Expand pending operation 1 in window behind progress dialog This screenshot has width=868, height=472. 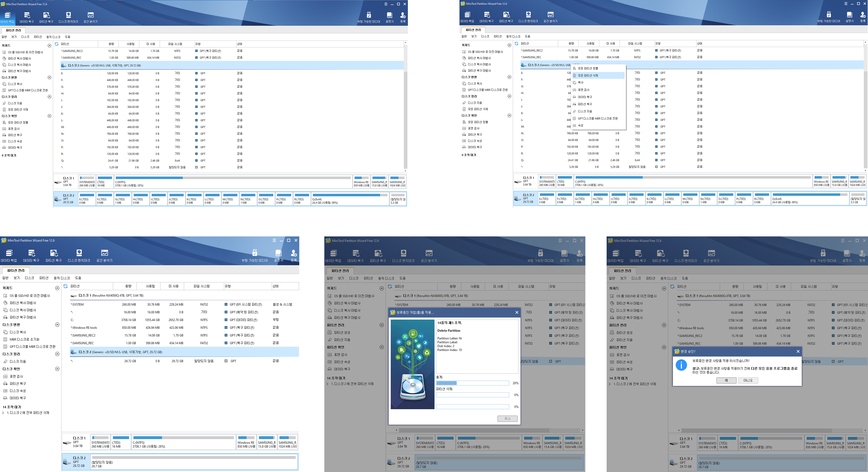(327, 384)
